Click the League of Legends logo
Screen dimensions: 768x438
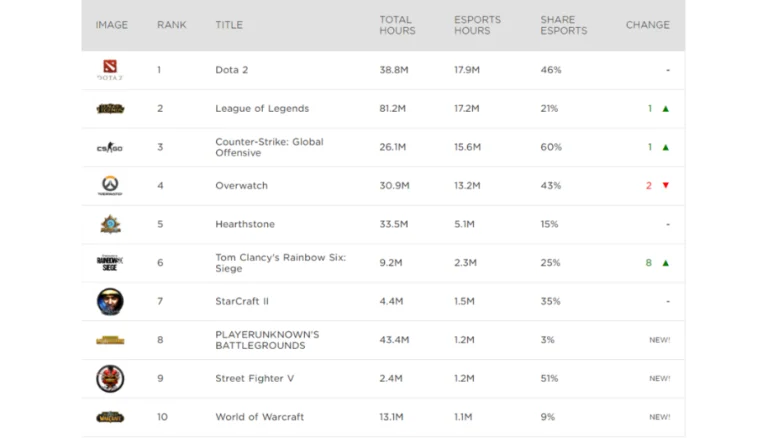click(110, 108)
